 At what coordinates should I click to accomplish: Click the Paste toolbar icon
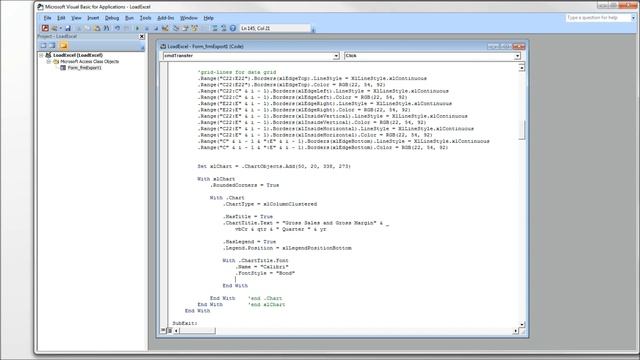point(97,28)
